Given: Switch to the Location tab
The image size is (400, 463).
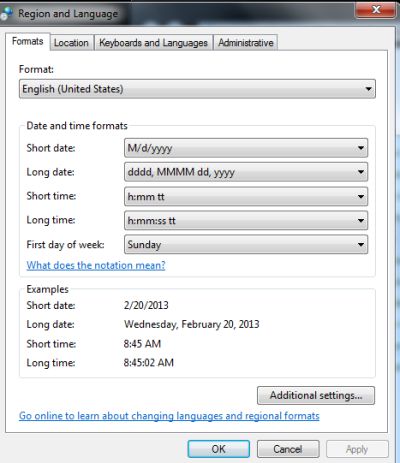Looking at the screenshot, I should [71, 43].
